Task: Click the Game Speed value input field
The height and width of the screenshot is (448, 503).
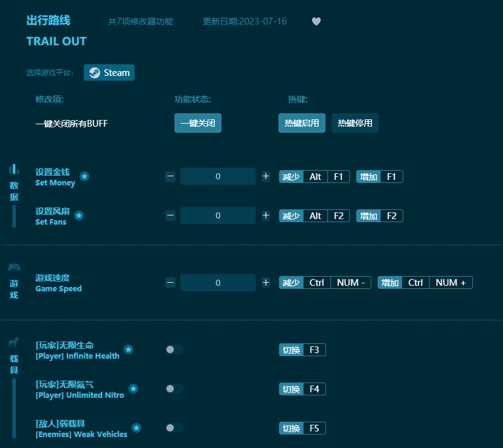Action: tap(218, 282)
